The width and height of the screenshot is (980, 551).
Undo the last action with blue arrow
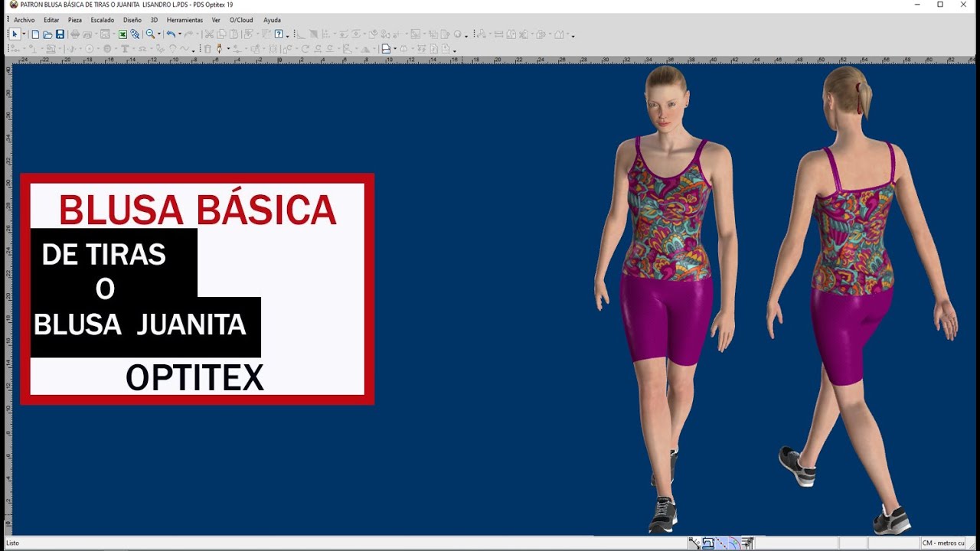click(171, 34)
